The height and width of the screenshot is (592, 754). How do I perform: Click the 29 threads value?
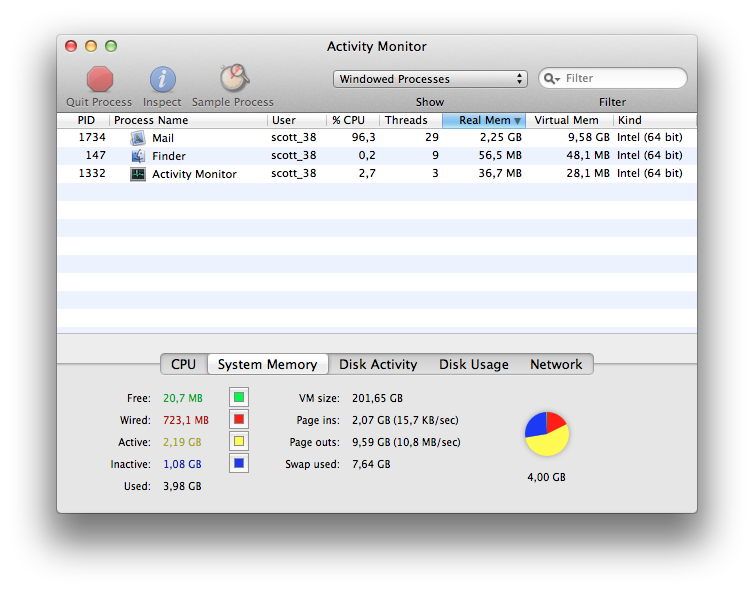tap(432, 137)
